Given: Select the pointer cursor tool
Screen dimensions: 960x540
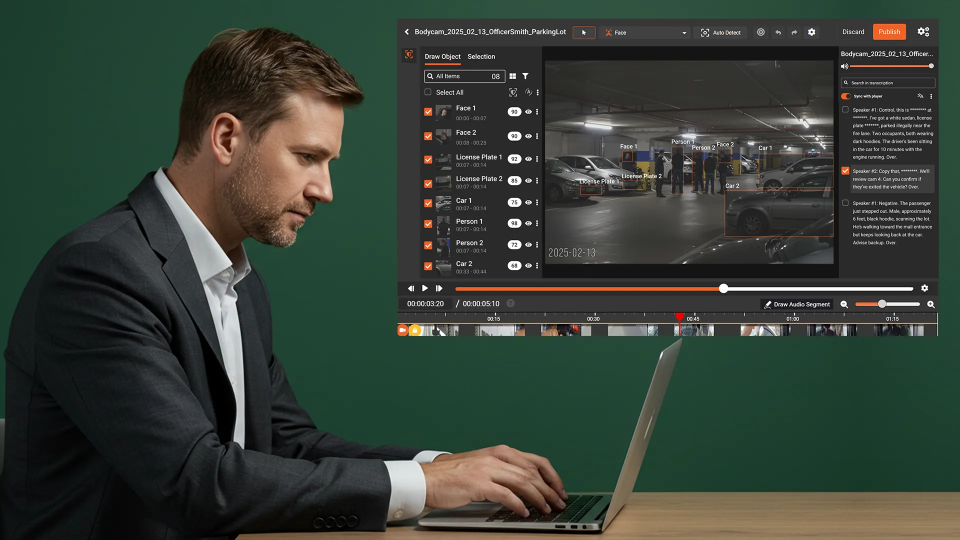Looking at the screenshot, I should (x=584, y=32).
